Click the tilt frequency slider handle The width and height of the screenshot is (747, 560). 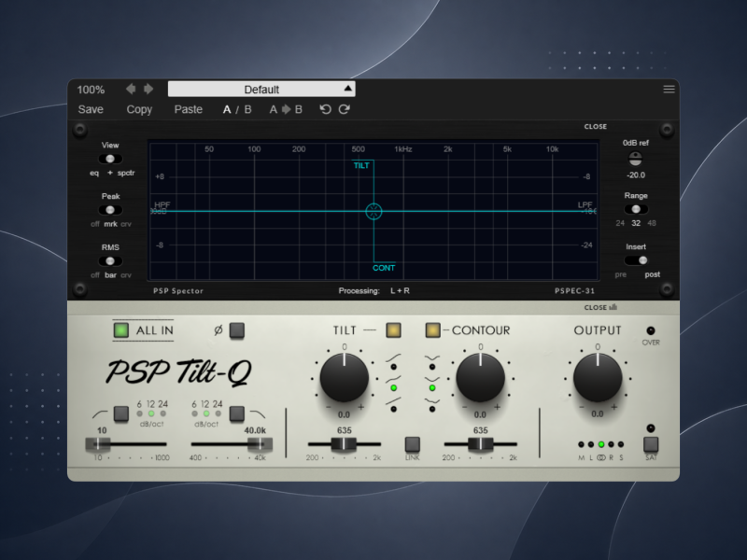click(344, 444)
